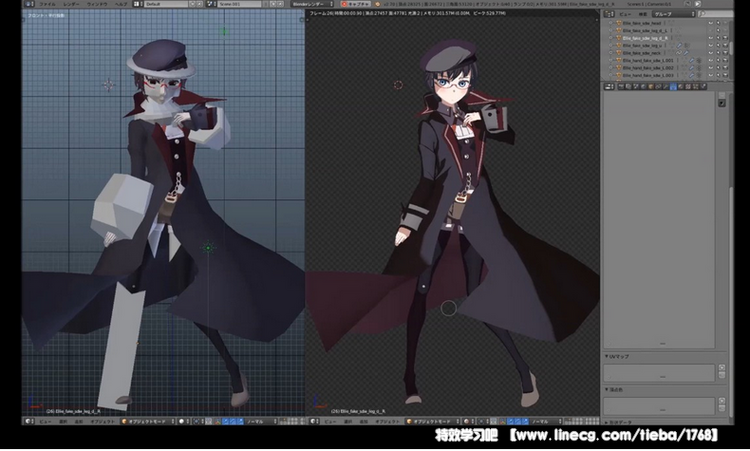
Task: Select Ellie_fake_sdw_leg_d_L in the outliner
Action: (645, 31)
